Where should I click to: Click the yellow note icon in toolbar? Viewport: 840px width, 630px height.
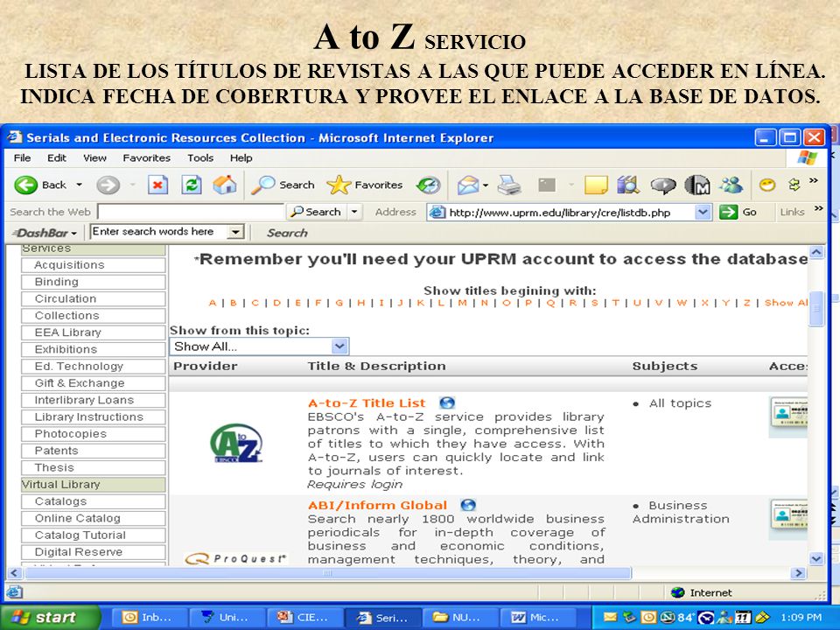click(596, 185)
